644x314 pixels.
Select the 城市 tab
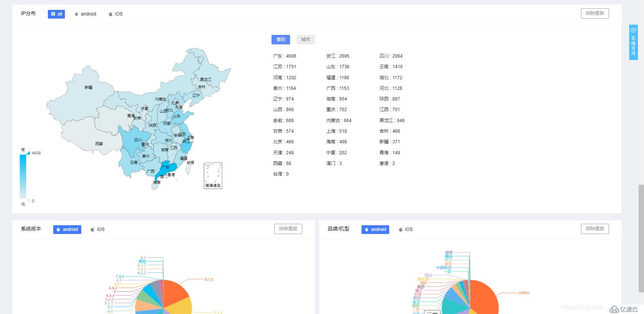pyautogui.click(x=306, y=39)
